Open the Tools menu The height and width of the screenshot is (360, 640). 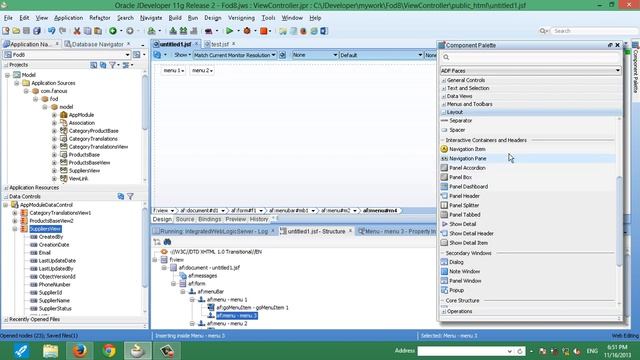click(x=268, y=18)
